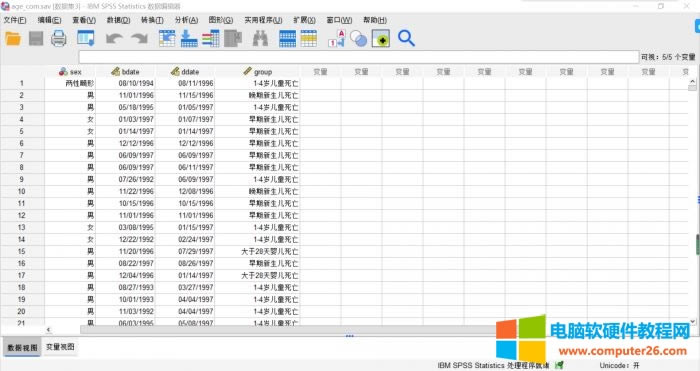Viewport: 700px width, 371px height.
Task: Click ddate cell 07/29/1997
Action: [x=185, y=252]
